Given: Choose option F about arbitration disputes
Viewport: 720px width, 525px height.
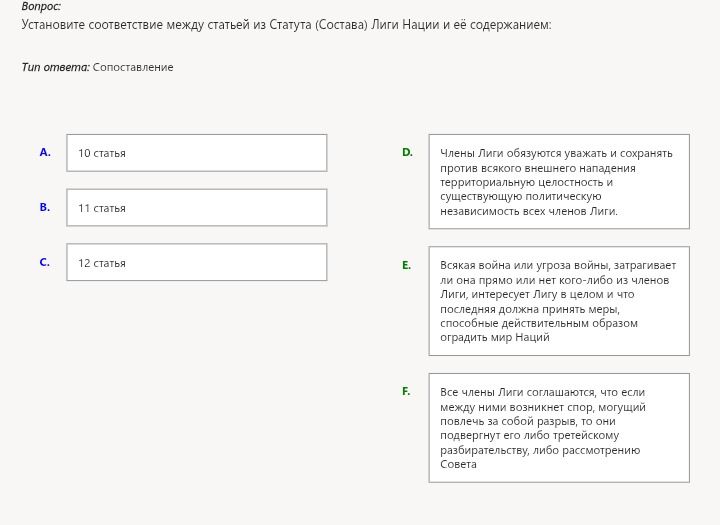Looking at the screenshot, I should point(559,428).
